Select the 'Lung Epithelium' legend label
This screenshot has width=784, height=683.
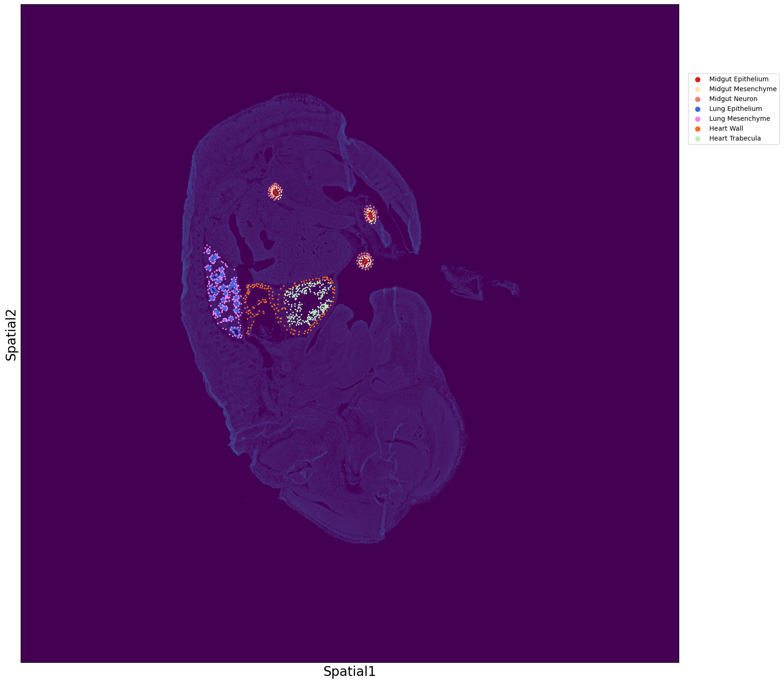pyautogui.click(x=736, y=109)
